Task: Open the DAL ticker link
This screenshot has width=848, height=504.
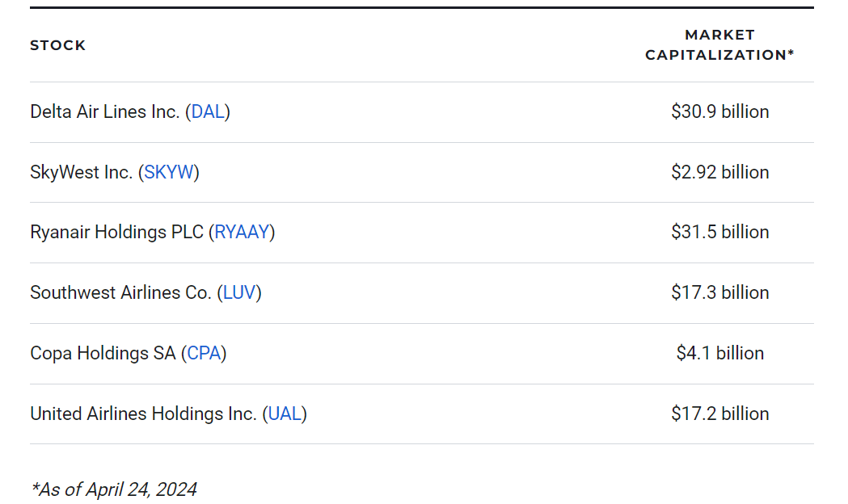Action: point(208,111)
